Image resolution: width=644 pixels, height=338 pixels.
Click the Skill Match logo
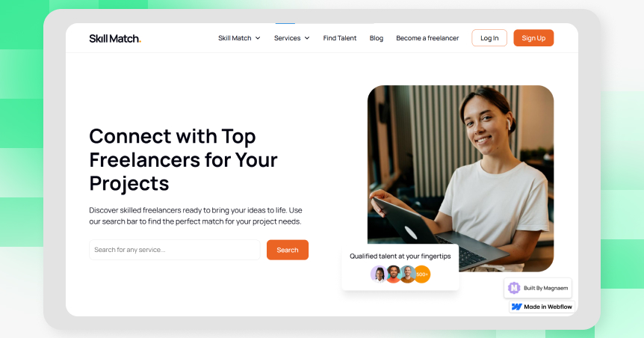tap(115, 38)
